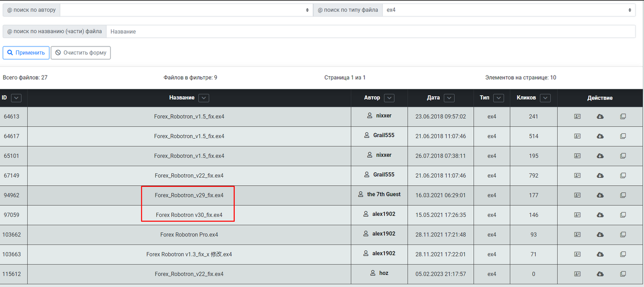644x287 pixels.
Task: Open Название column sort dropdown
Action: click(204, 98)
